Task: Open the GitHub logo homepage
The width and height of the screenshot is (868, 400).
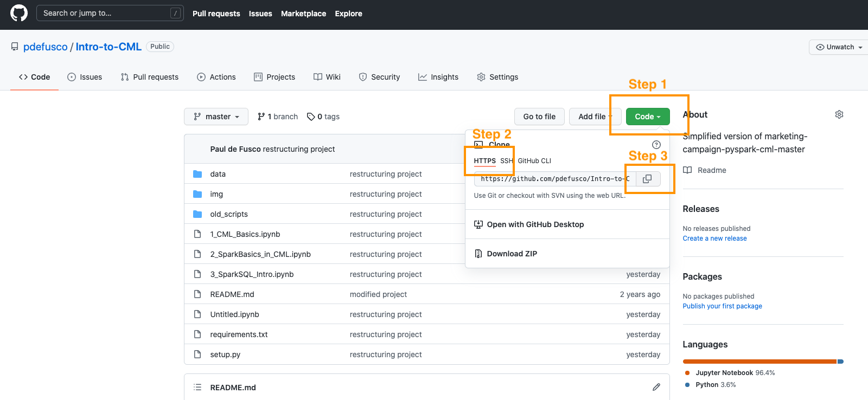Action: coord(19,13)
